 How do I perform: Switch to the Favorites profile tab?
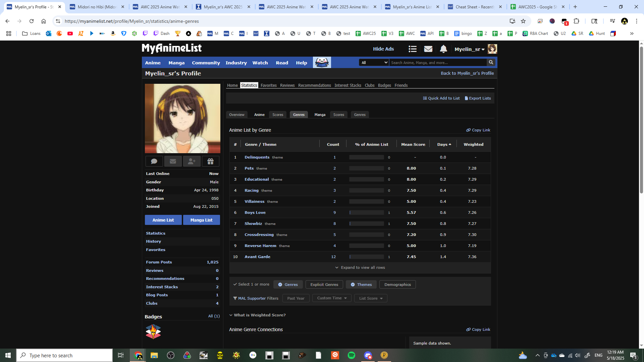(x=268, y=85)
